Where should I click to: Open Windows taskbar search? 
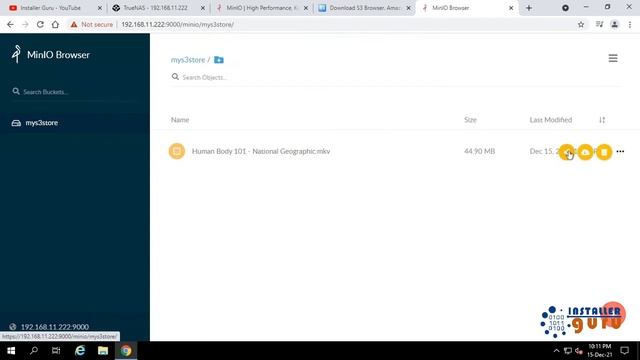pos(34,351)
